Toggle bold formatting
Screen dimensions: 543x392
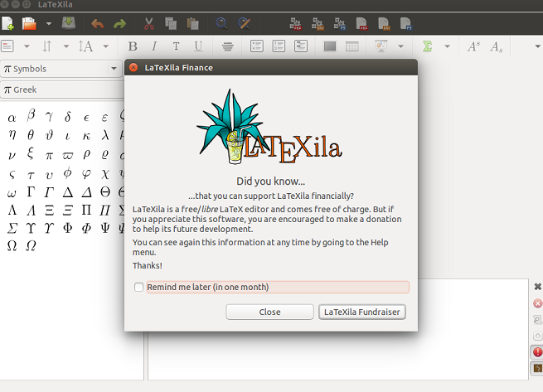click(133, 46)
